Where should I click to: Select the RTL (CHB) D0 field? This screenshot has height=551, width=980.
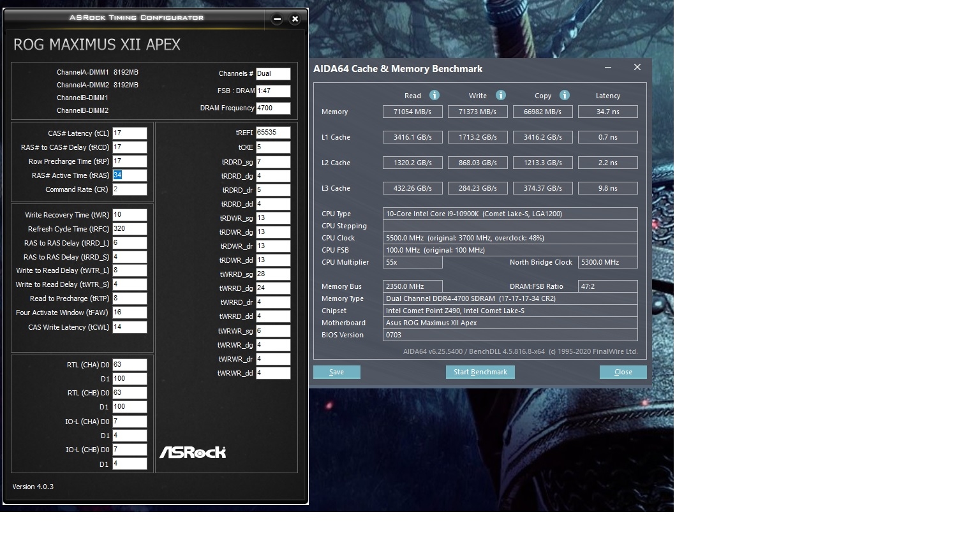(x=130, y=393)
